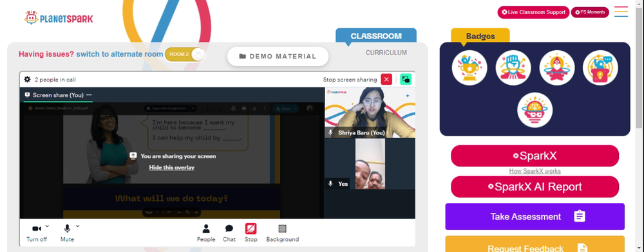Toggle the ROOM 2 alternate room switch
Viewport: 644px width, 252px height.
click(185, 55)
